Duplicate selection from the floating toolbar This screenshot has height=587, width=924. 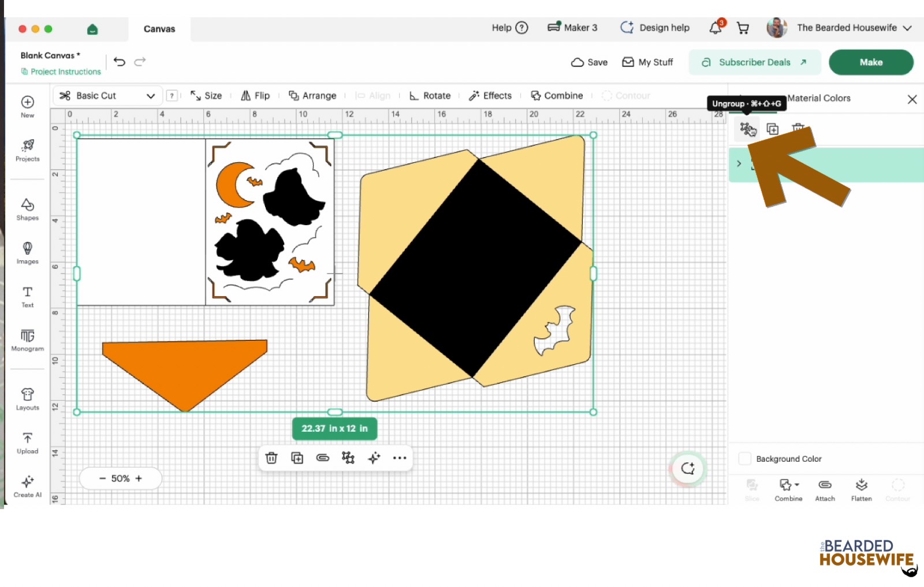point(297,458)
